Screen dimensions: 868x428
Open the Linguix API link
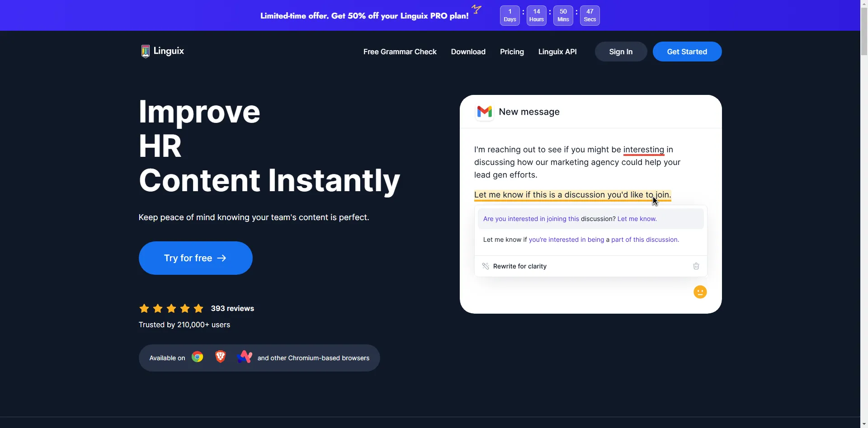[x=557, y=52]
